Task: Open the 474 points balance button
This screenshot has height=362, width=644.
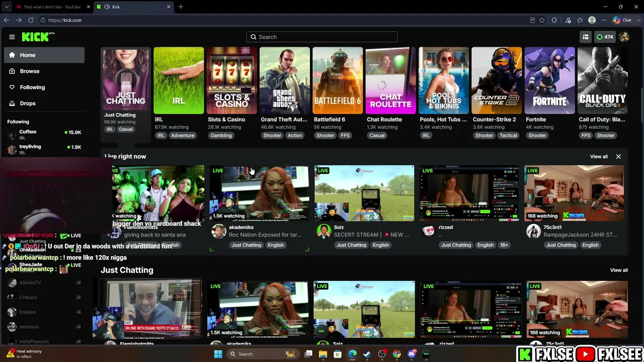Action: pos(605,37)
